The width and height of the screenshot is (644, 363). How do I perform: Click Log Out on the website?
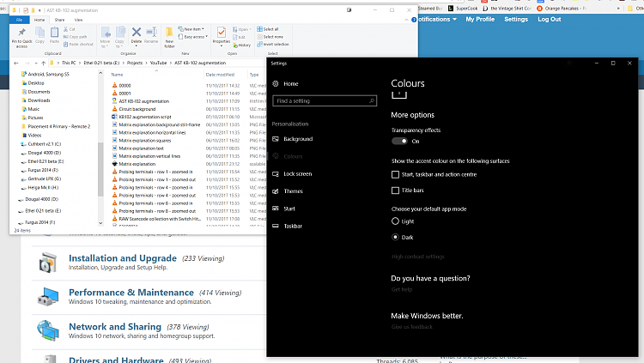(550, 19)
